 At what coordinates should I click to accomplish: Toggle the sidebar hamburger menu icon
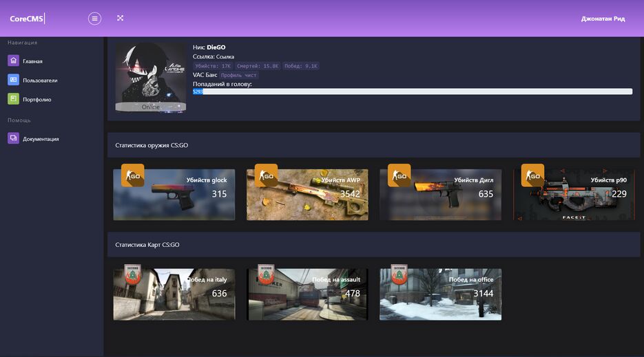[x=94, y=19]
